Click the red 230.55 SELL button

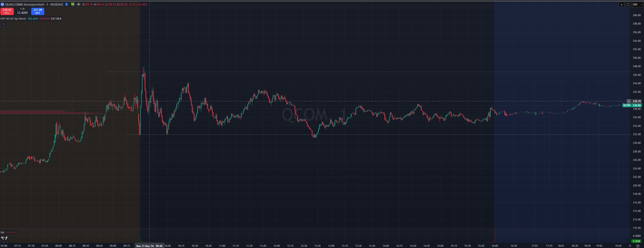7,11
